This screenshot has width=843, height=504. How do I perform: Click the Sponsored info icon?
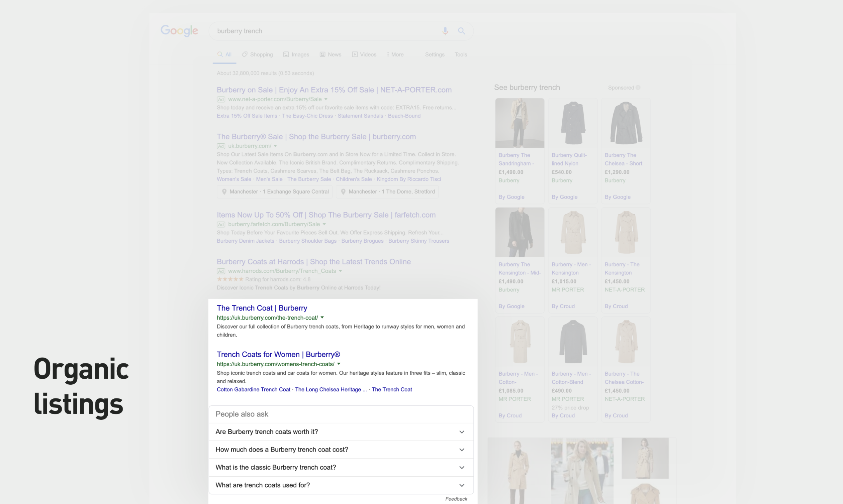click(638, 88)
